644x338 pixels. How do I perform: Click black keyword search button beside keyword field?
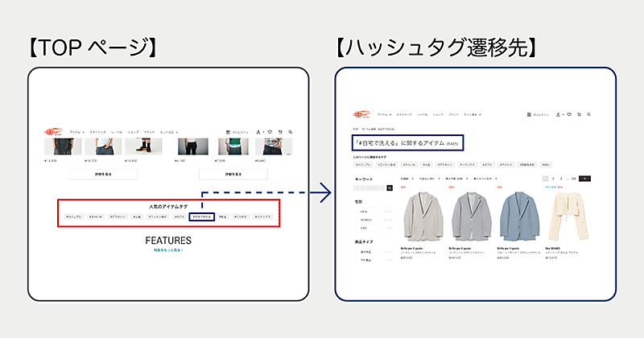390,188
